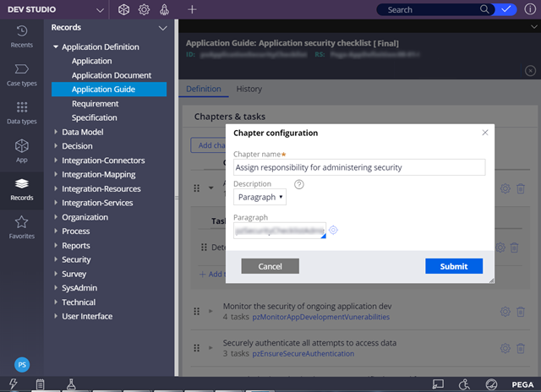541x392 pixels.
Task: Open the Description type Paragraph dropdown
Action: pyautogui.click(x=260, y=197)
